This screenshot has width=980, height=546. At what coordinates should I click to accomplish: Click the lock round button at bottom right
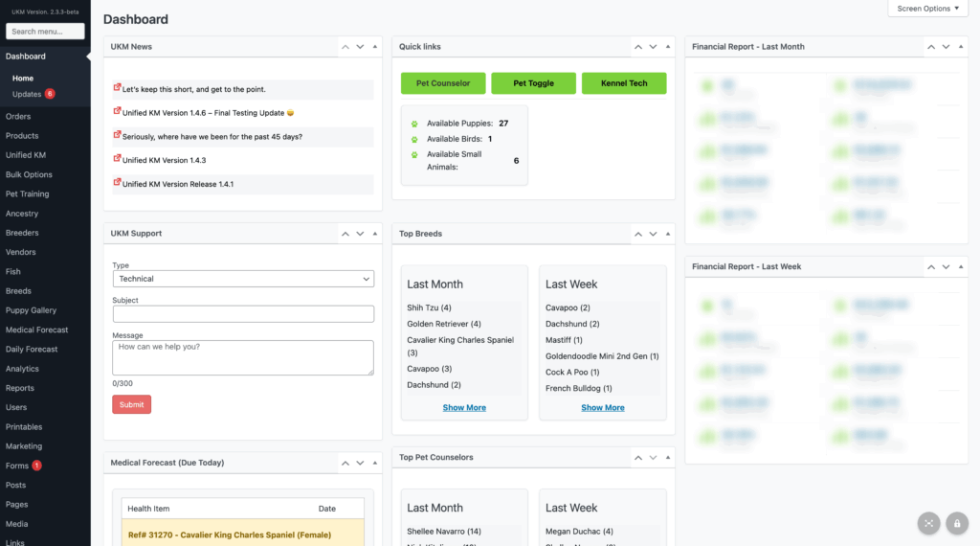point(957,523)
